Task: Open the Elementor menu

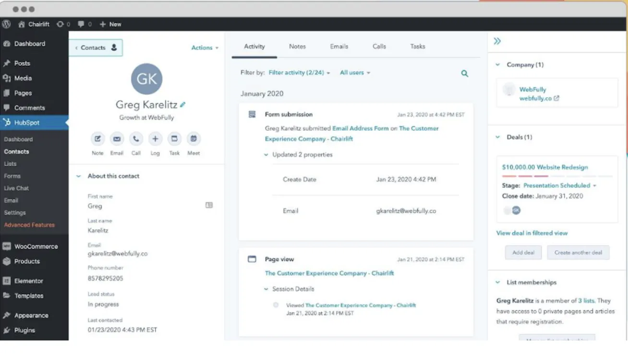Action: pos(29,281)
